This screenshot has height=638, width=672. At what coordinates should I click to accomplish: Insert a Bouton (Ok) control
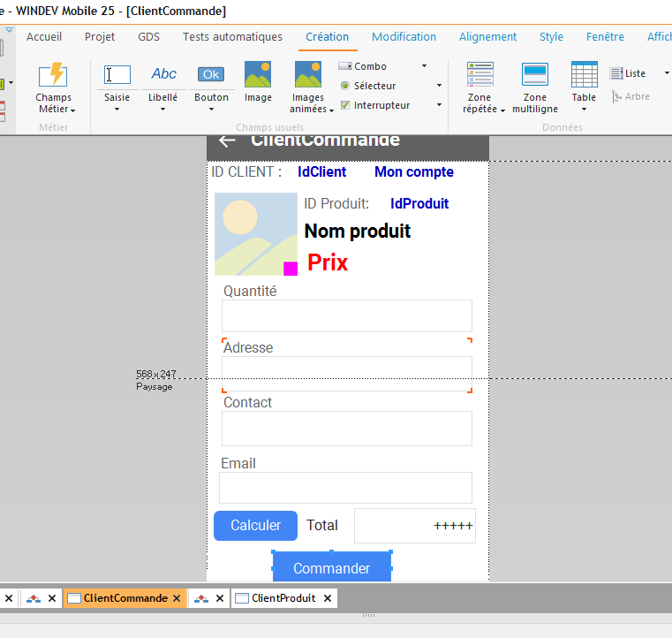211,75
